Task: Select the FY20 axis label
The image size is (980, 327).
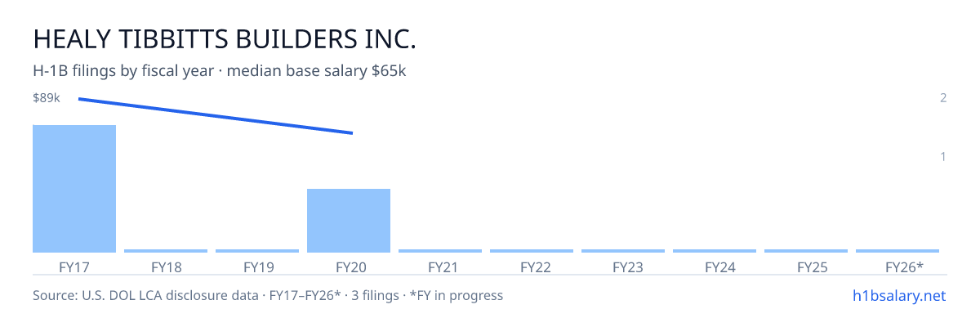Action: point(349,267)
